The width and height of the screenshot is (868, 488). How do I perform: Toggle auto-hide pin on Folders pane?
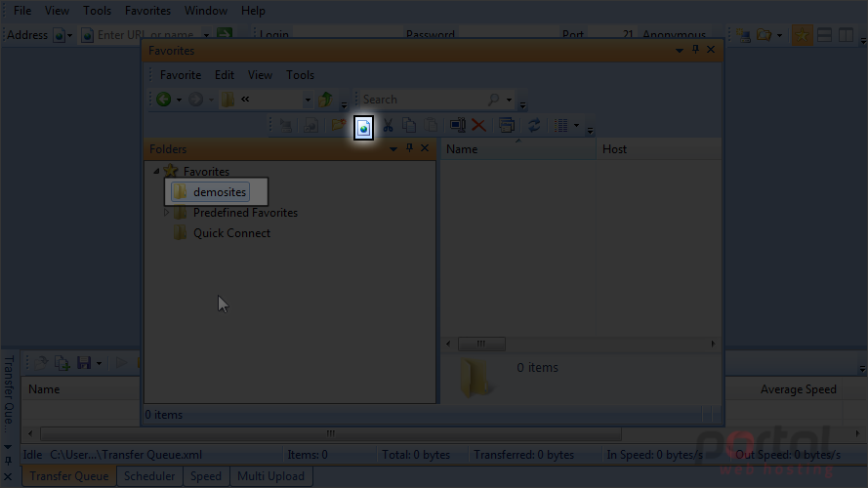[x=409, y=147]
